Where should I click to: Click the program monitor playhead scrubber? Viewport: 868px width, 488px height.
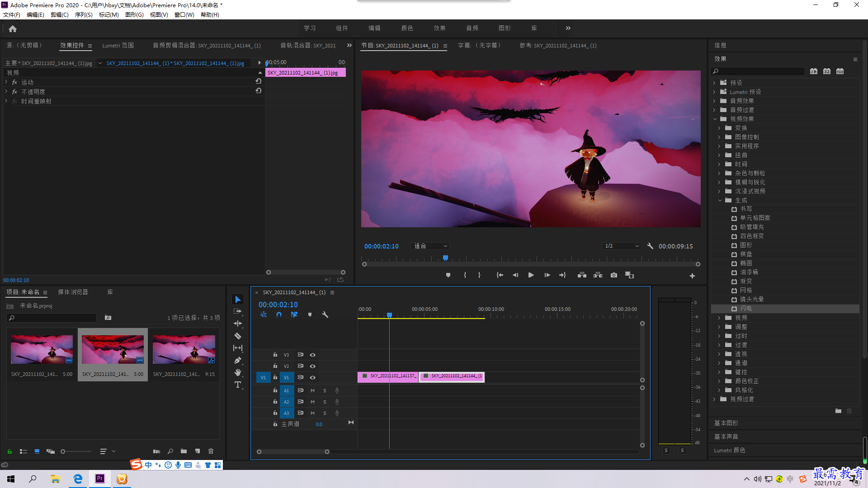(445, 258)
